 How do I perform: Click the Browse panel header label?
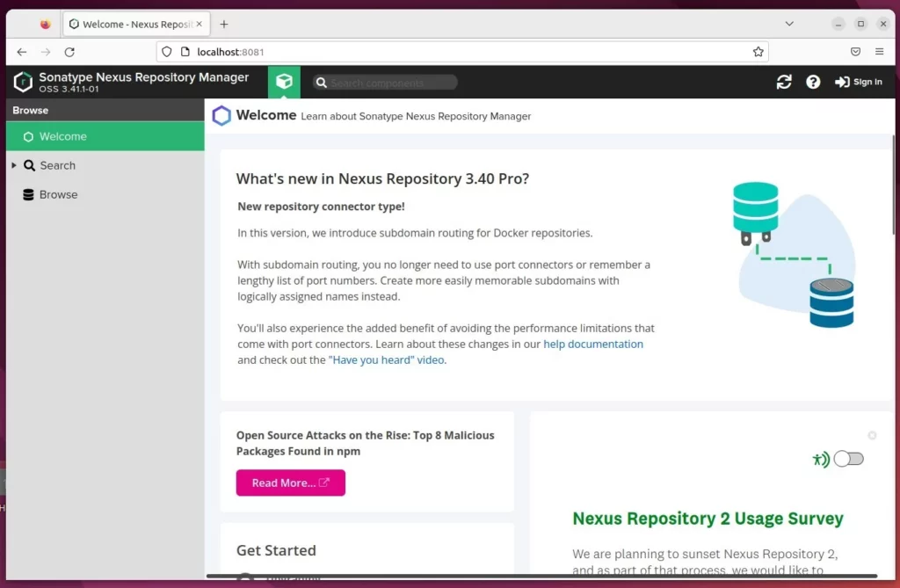click(x=31, y=110)
